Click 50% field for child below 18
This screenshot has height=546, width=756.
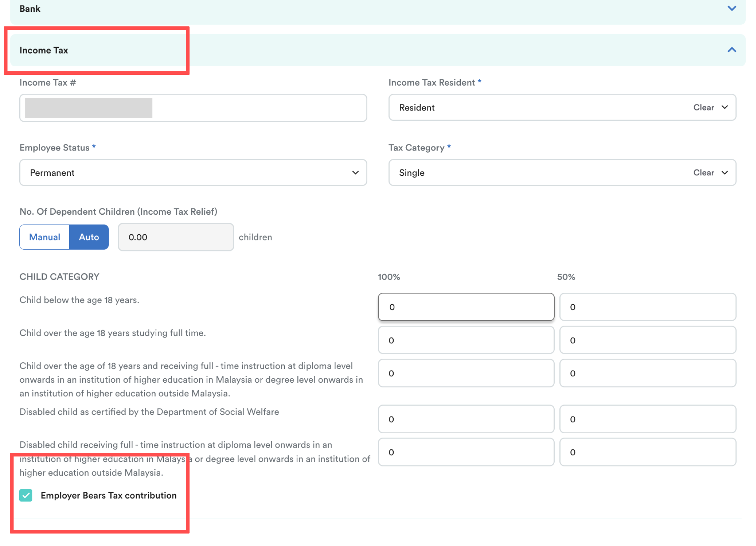[x=647, y=307]
